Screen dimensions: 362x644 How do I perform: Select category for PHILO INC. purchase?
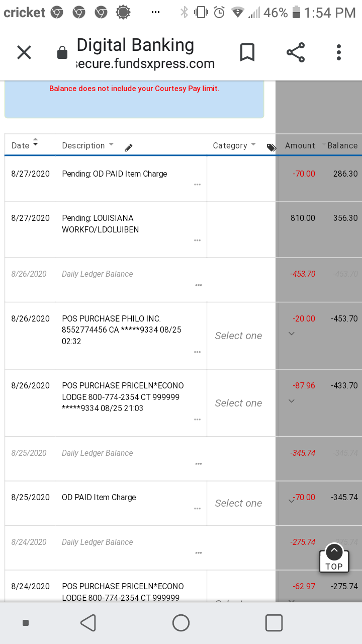point(238,336)
